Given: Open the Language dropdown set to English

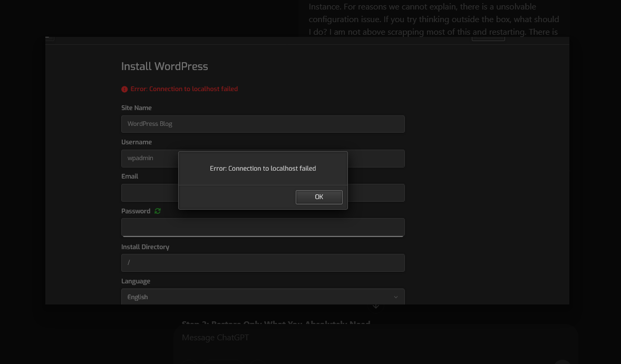Looking at the screenshot, I should point(263,297).
